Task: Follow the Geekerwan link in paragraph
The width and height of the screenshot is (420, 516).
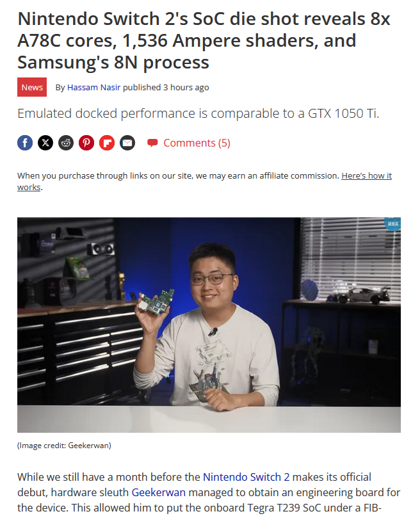Action: point(159,492)
